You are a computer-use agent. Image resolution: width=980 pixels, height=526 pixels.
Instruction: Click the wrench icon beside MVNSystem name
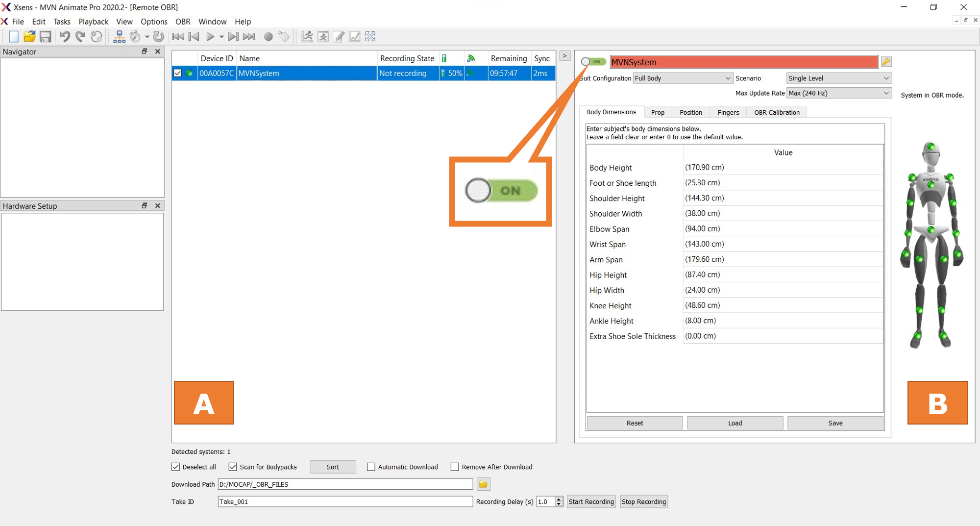pos(886,62)
